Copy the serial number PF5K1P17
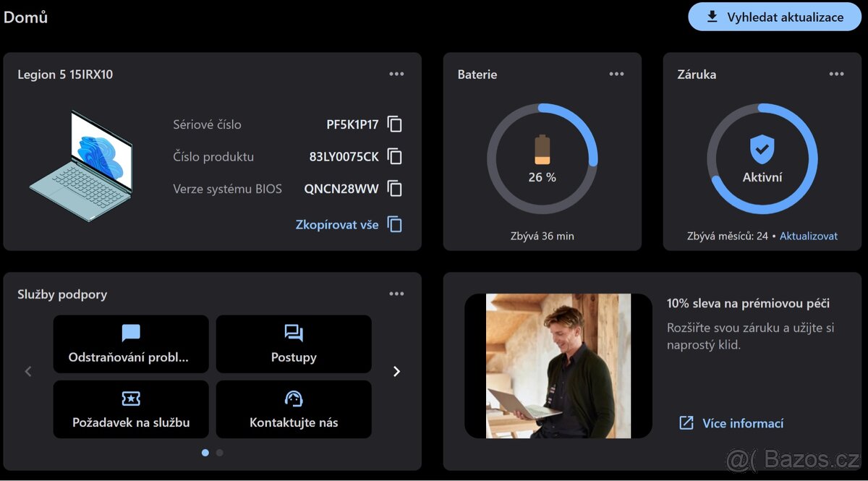The image size is (868, 481). pos(394,124)
